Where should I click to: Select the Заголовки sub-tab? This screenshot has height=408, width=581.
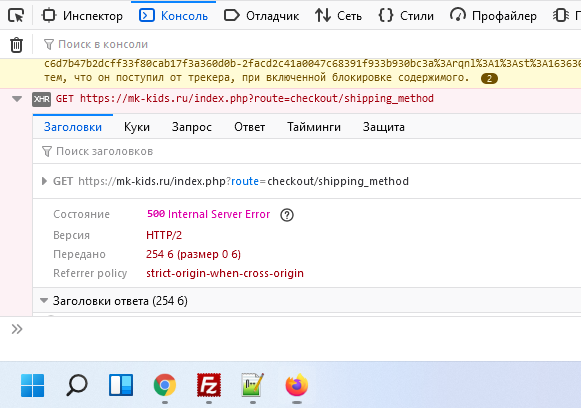(x=73, y=127)
